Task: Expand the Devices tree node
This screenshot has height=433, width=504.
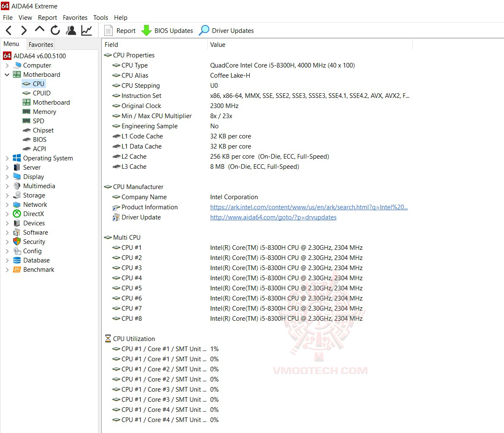Action: click(7, 223)
